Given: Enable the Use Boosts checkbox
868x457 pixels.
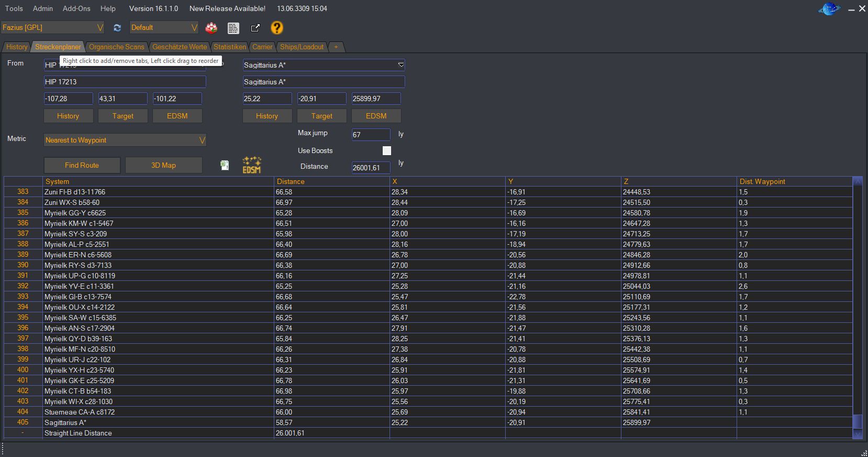Looking at the screenshot, I should [x=387, y=151].
